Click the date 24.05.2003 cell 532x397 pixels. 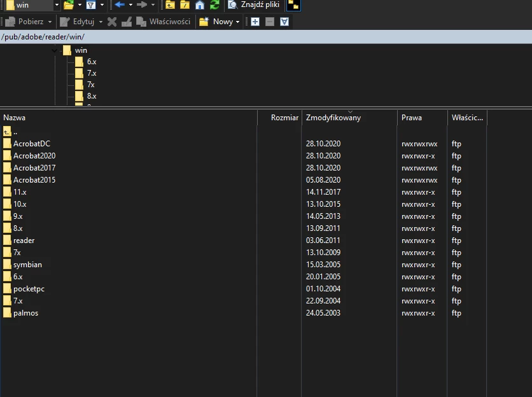323,313
